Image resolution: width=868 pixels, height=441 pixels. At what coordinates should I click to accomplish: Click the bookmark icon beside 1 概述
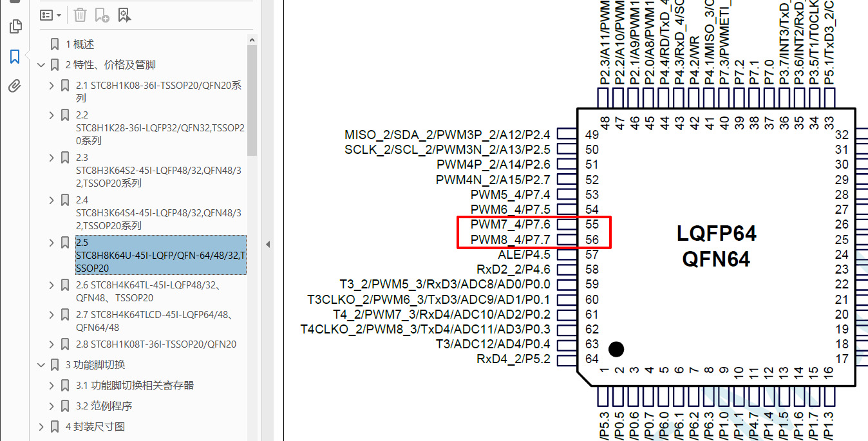tap(55, 44)
